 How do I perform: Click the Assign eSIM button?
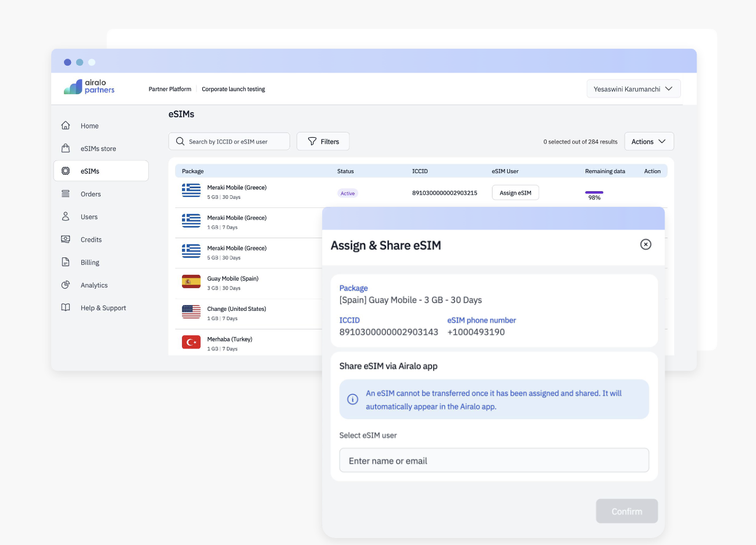515,193
